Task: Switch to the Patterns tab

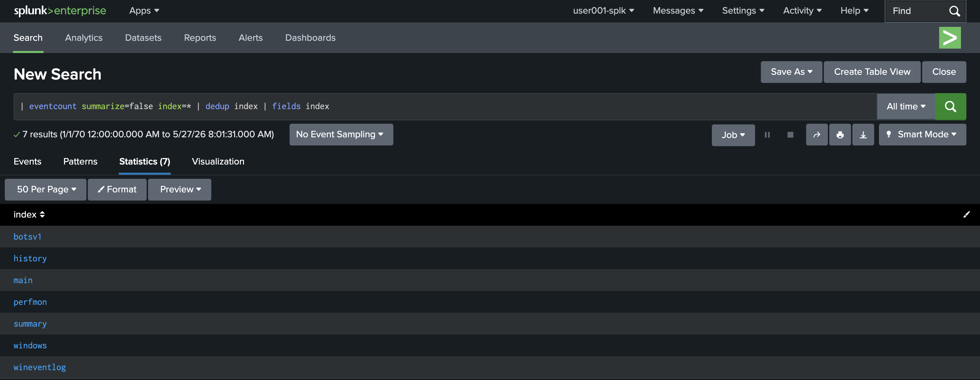Action: coord(80,161)
